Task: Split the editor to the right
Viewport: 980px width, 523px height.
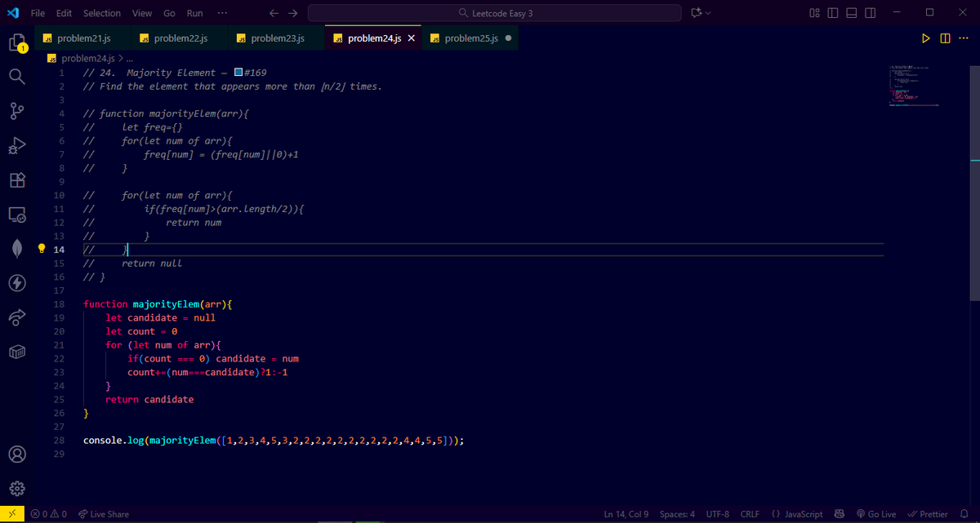Action: [x=945, y=38]
